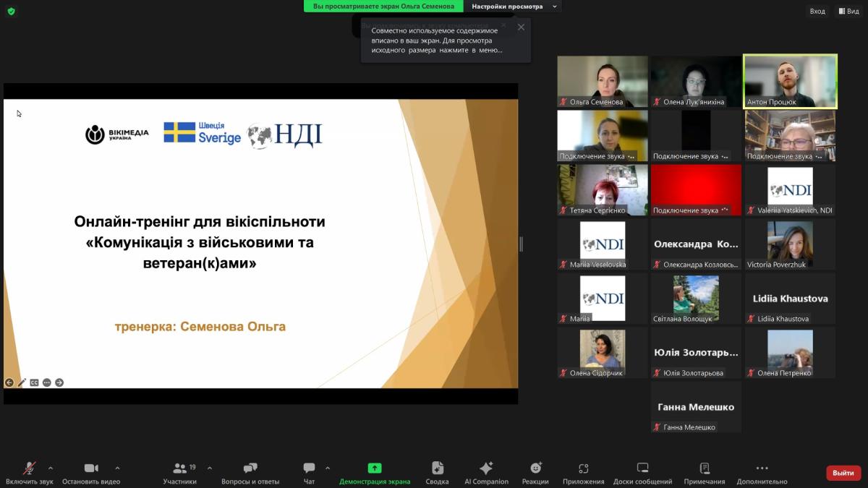The height and width of the screenshot is (488, 868).
Task: Open the Summary (Сводка) tool
Action: click(x=437, y=468)
